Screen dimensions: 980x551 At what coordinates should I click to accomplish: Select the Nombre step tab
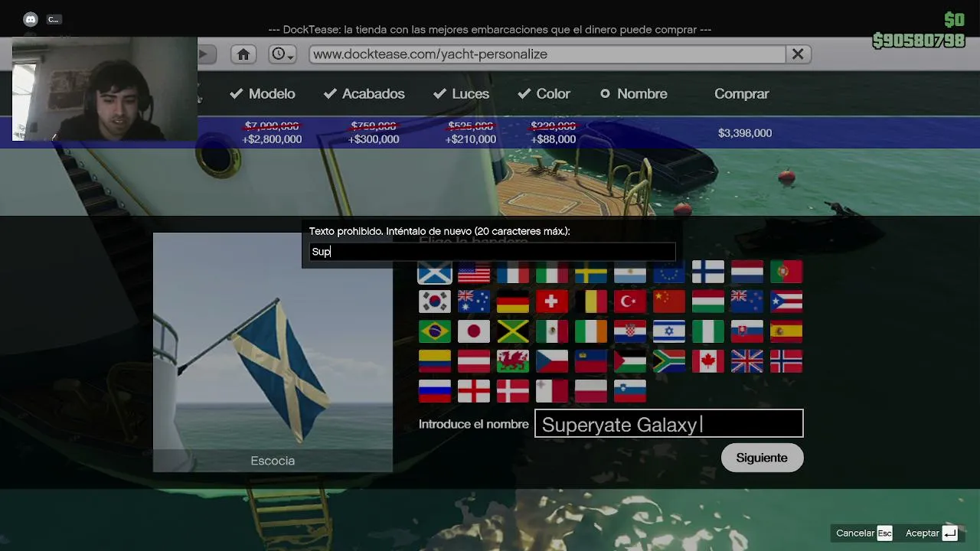click(634, 93)
